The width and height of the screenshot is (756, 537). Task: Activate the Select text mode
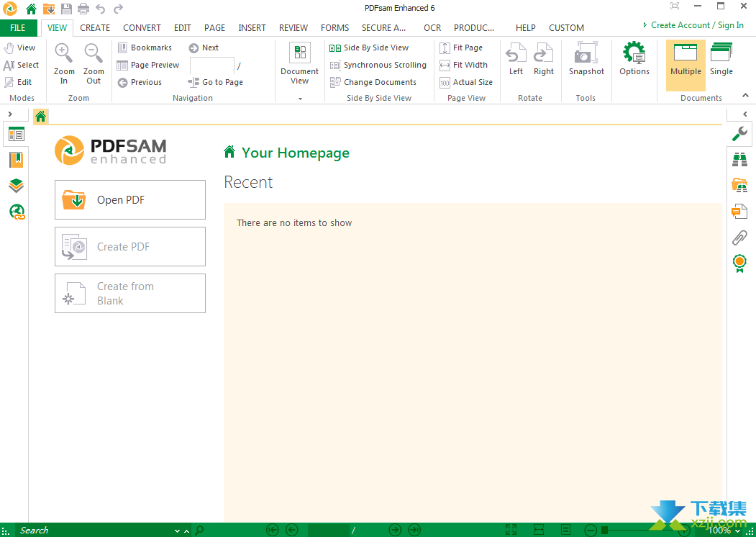click(x=21, y=65)
